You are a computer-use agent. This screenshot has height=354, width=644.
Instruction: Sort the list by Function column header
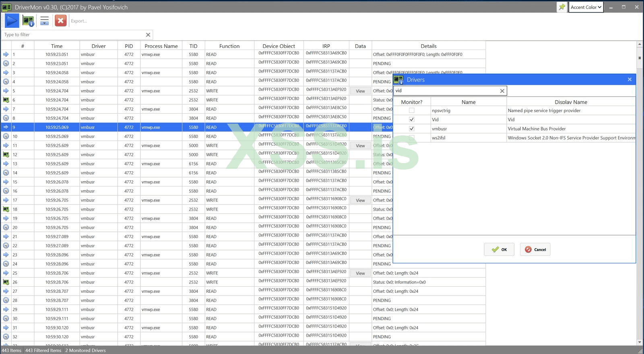click(229, 46)
